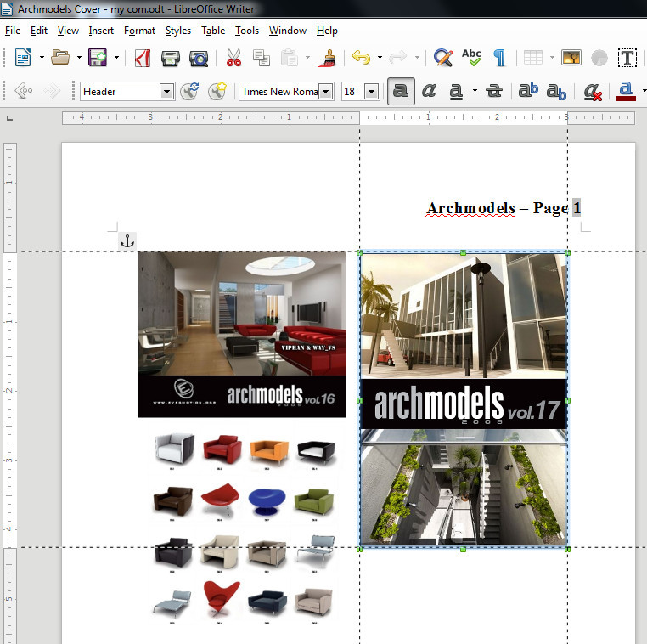Click the Open folder icon
647x644 pixels.
tap(60, 58)
